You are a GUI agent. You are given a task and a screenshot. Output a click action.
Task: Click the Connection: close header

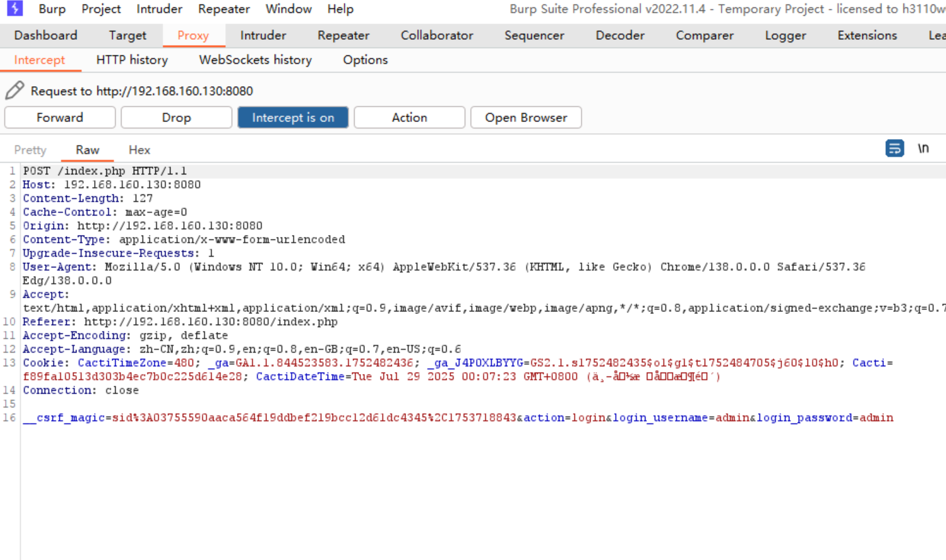coord(81,390)
